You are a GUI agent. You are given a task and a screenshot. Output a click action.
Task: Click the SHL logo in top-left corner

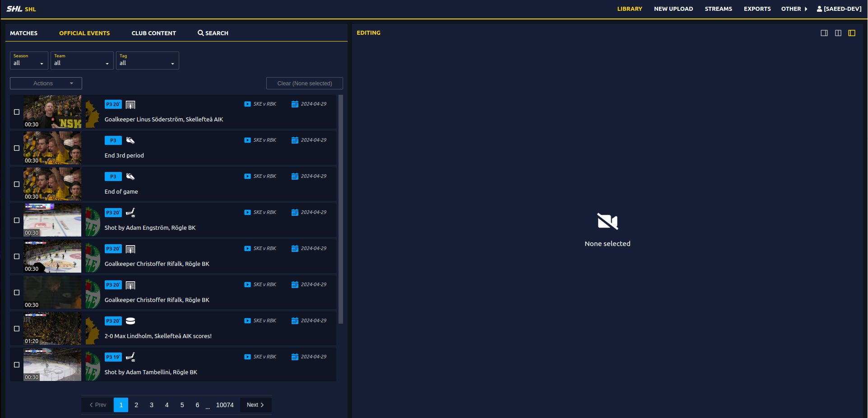coord(14,8)
